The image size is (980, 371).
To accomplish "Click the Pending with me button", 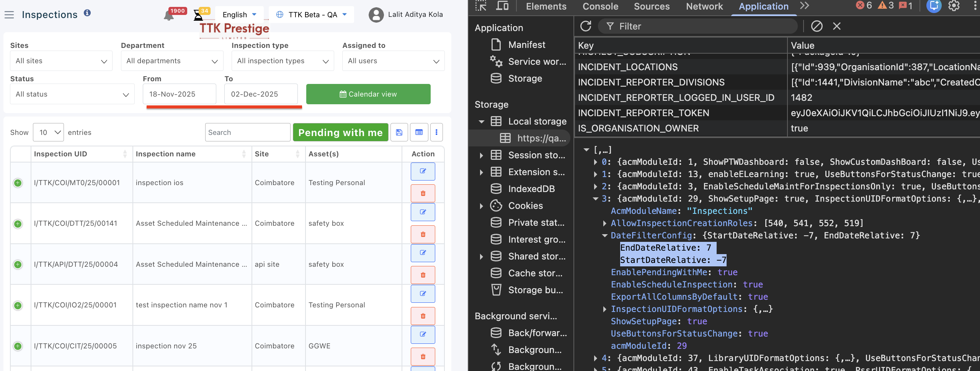I will 340,132.
